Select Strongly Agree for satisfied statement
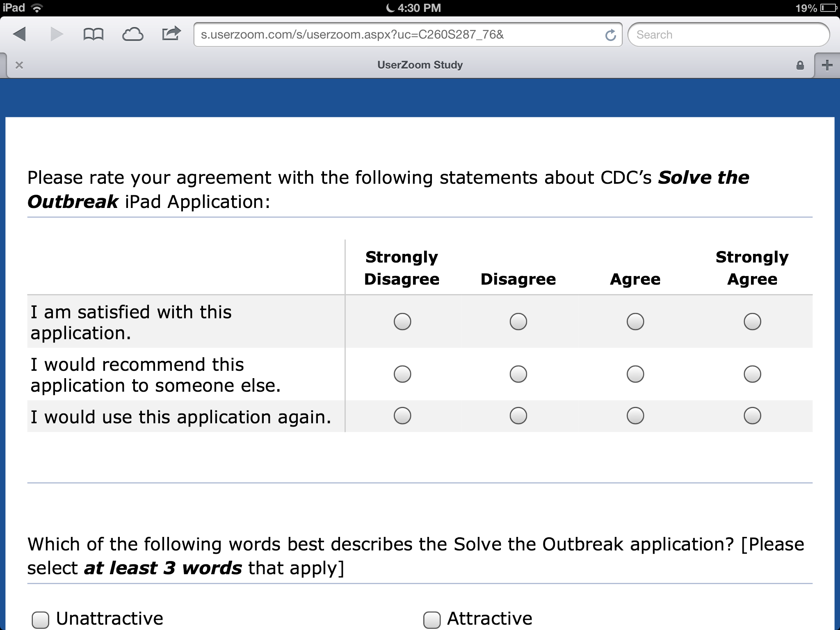This screenshot has height=630, width=840. click(x=752, y=322)
